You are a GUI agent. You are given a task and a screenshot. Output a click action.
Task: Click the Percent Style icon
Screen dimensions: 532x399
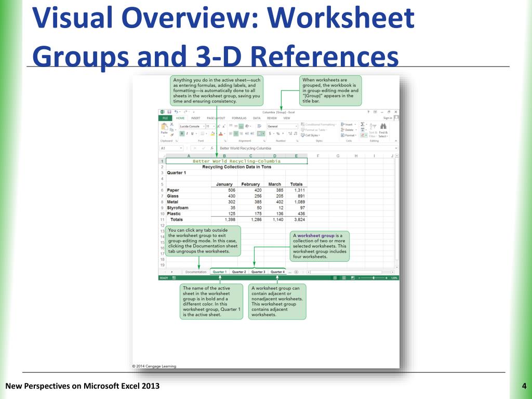pyautogui.click(x=278, y=134)
